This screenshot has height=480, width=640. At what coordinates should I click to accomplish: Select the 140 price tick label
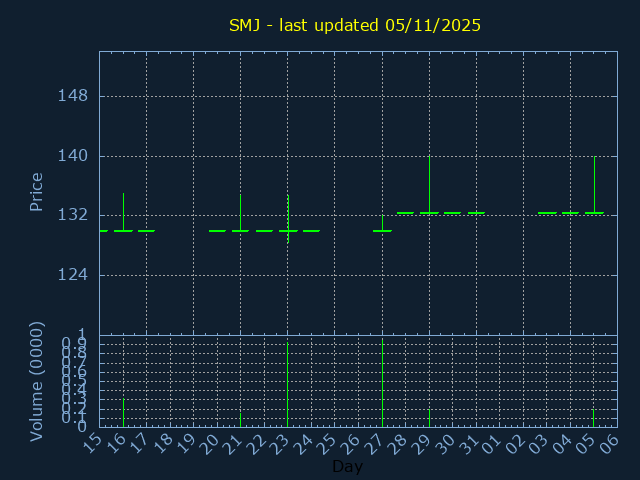[73, 156]
